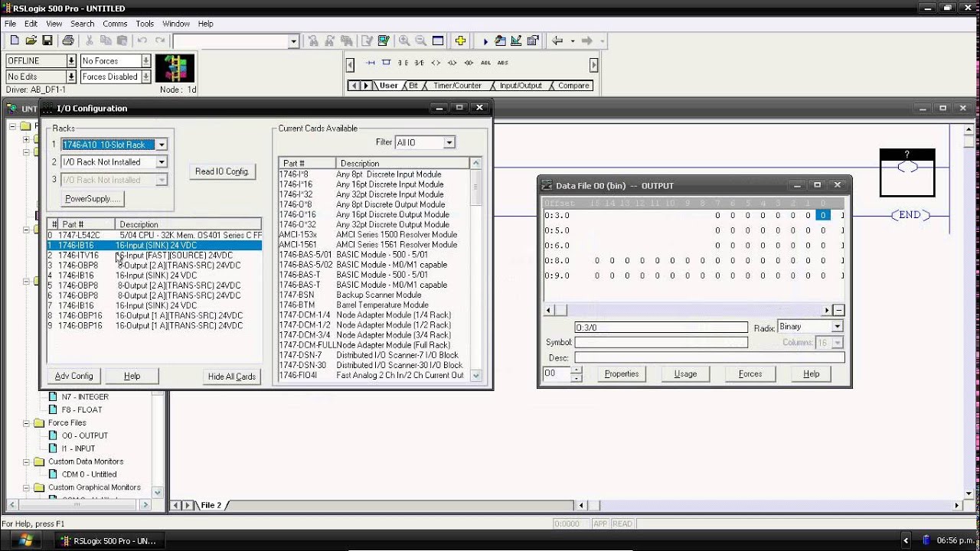Insert the ABL instruction
The width and height of the screenshot is (980, 551).
(485, 63)
